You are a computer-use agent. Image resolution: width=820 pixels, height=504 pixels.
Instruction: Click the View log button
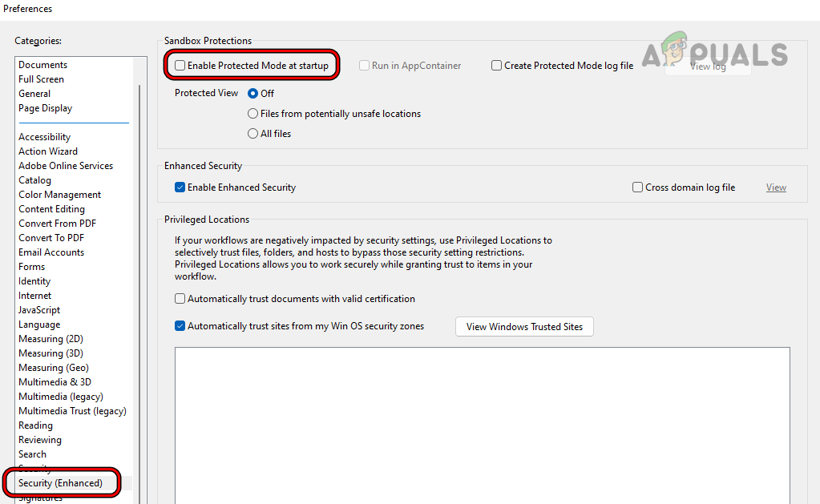(x=707, y=66)
